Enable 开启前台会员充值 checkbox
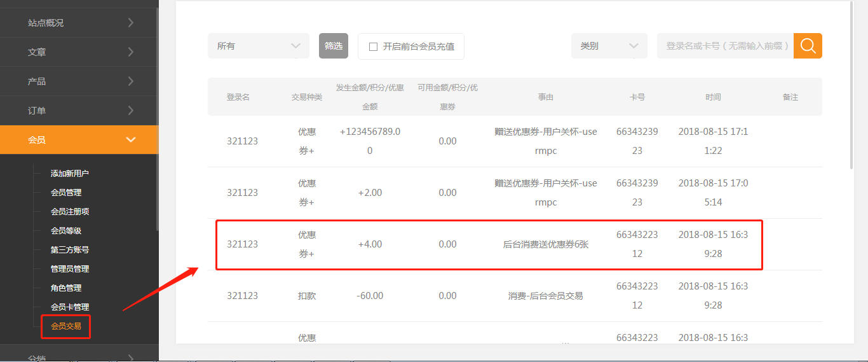The image size is (868, 362). point(374,46)
